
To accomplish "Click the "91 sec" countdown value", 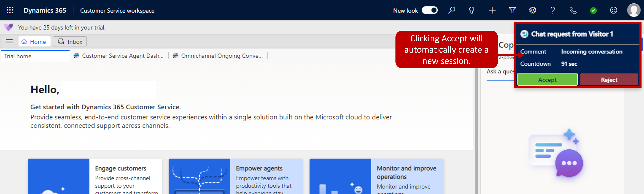I will pos(569,64).
